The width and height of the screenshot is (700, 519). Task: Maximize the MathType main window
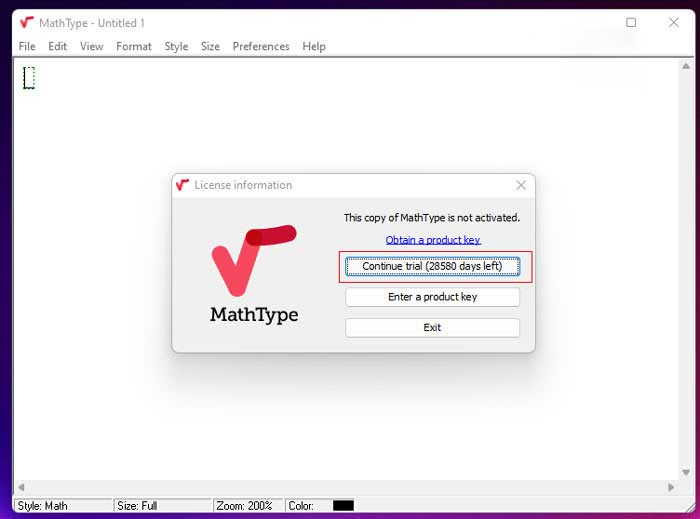click(x=631, y=22)
